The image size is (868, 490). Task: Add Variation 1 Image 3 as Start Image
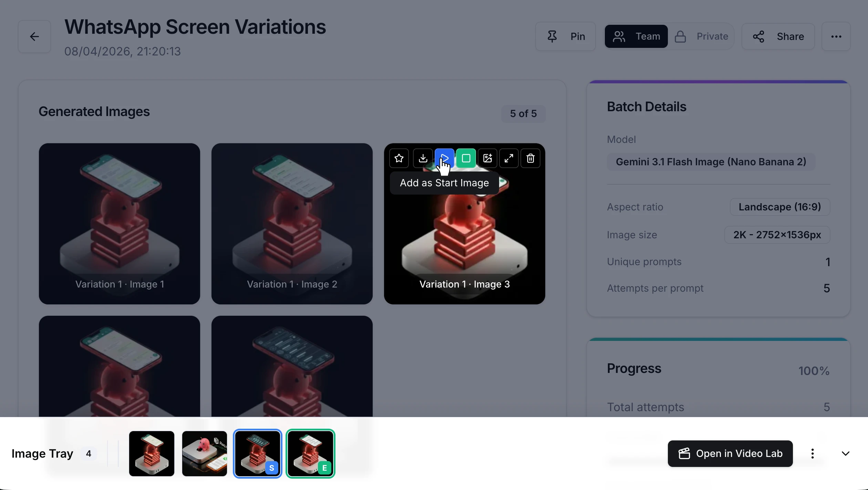pyautogui.click(x=444, y=158)
